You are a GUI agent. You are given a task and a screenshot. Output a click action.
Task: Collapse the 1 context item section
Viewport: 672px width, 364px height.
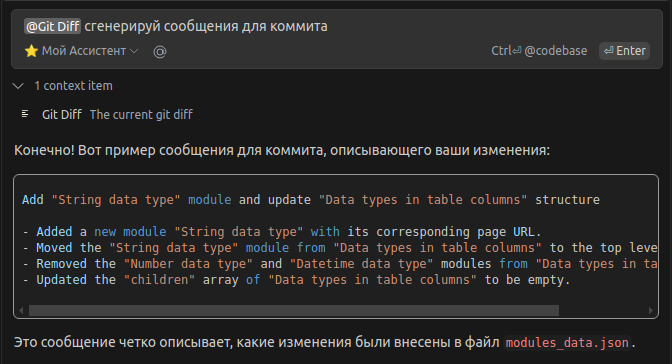[18, 86]
